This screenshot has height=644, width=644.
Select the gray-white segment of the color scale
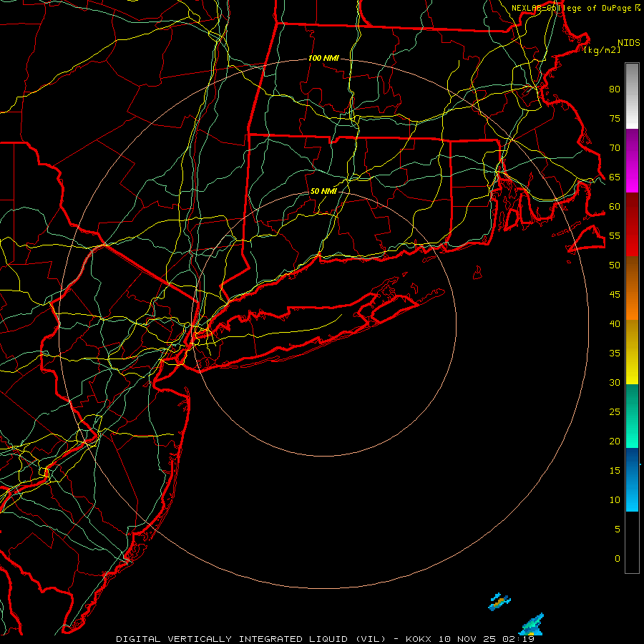pos(632,96)
